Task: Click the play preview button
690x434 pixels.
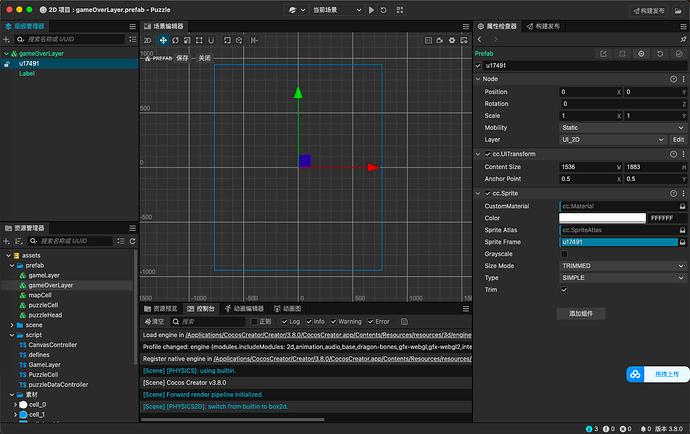Action: pyautogui.click(x=371, y=9)
